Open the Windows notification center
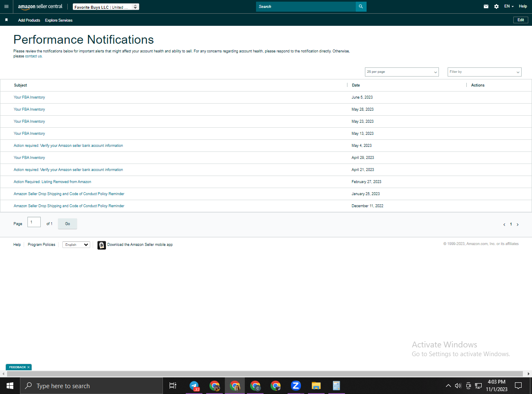 pos(518,386)
